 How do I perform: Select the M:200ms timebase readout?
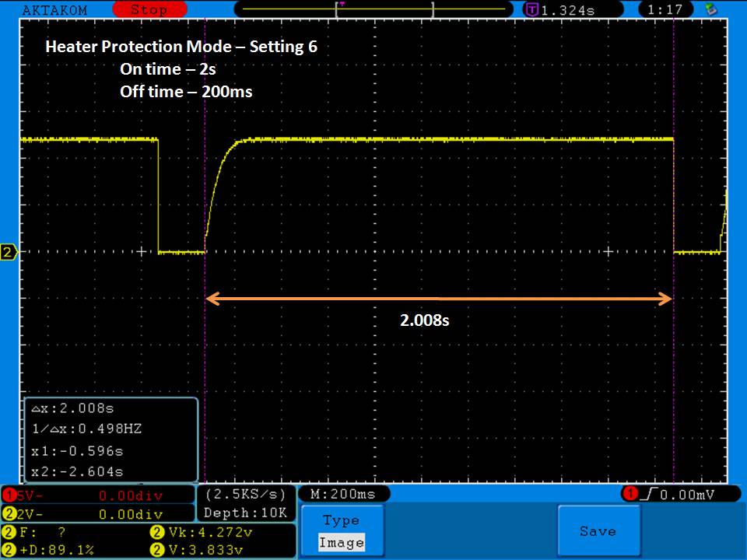coord(342,495)
